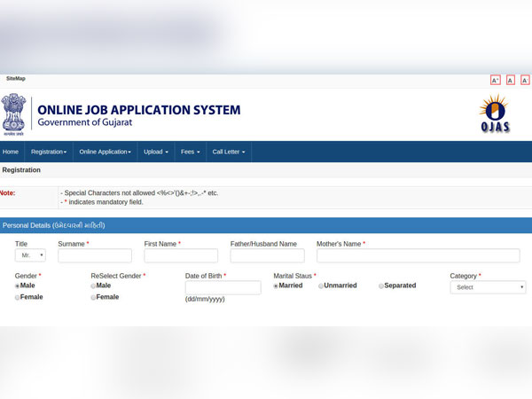Focus the Date of Birth field
Screen dimensions: 532x399
coord(223,287)
